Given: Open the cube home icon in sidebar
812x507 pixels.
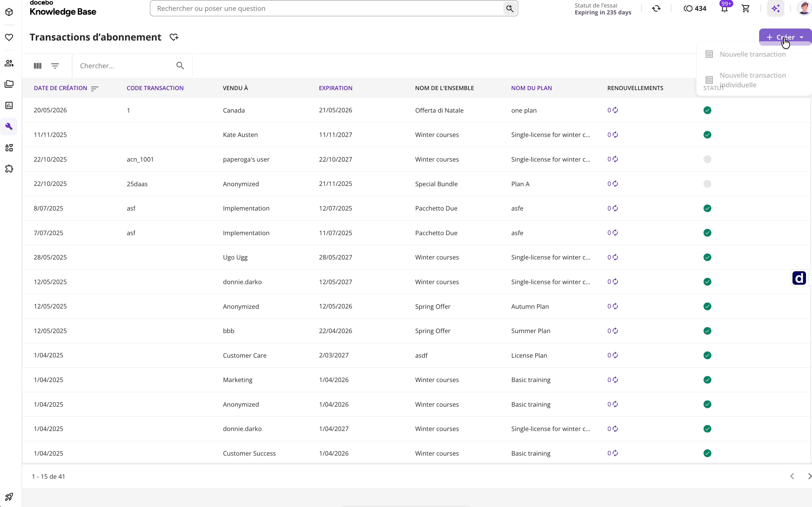Looking at the screenshot, I should pyautogui.click(x=9, y=12).
